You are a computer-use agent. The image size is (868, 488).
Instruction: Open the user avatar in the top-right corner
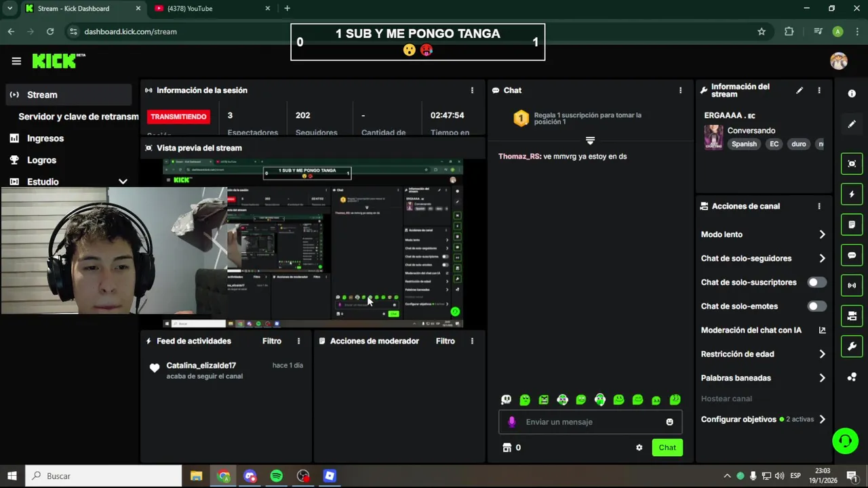(839, 61)
